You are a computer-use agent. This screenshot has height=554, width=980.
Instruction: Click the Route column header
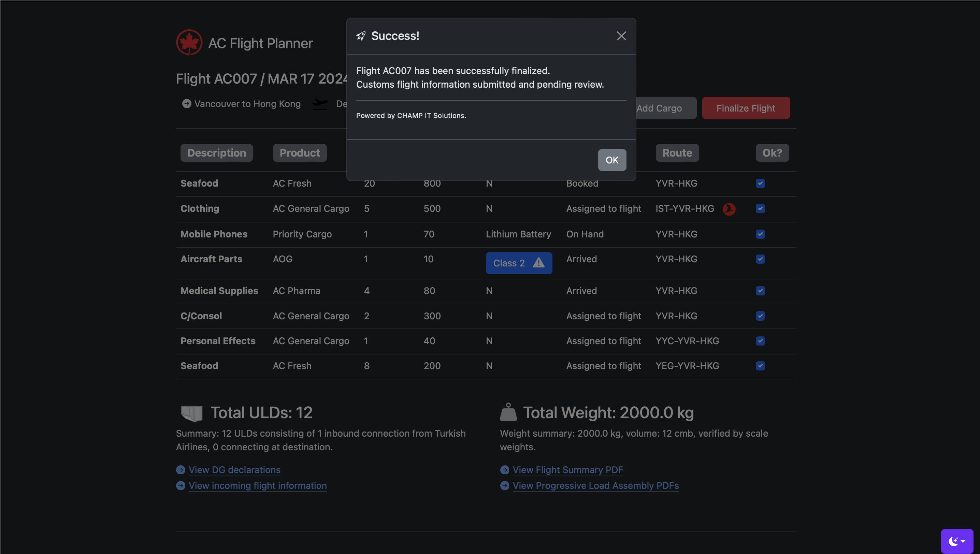click(x=677, y=153)
